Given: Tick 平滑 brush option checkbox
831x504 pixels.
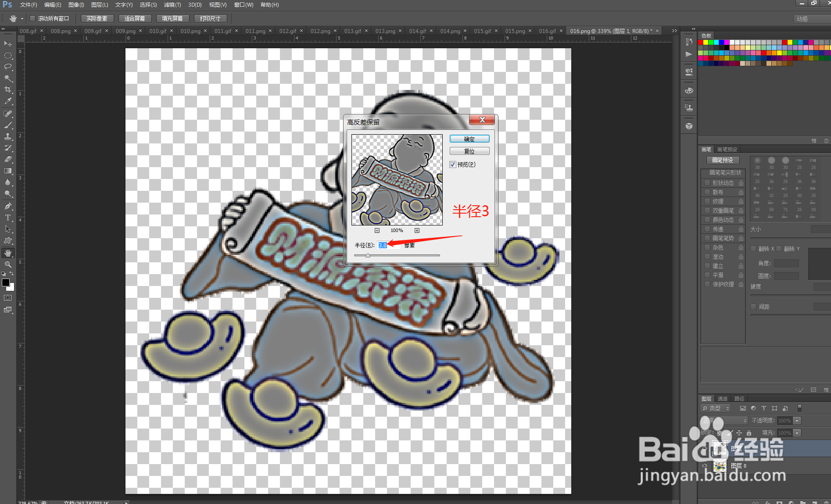Looking at the screenshot, I should tap(707, 275).
